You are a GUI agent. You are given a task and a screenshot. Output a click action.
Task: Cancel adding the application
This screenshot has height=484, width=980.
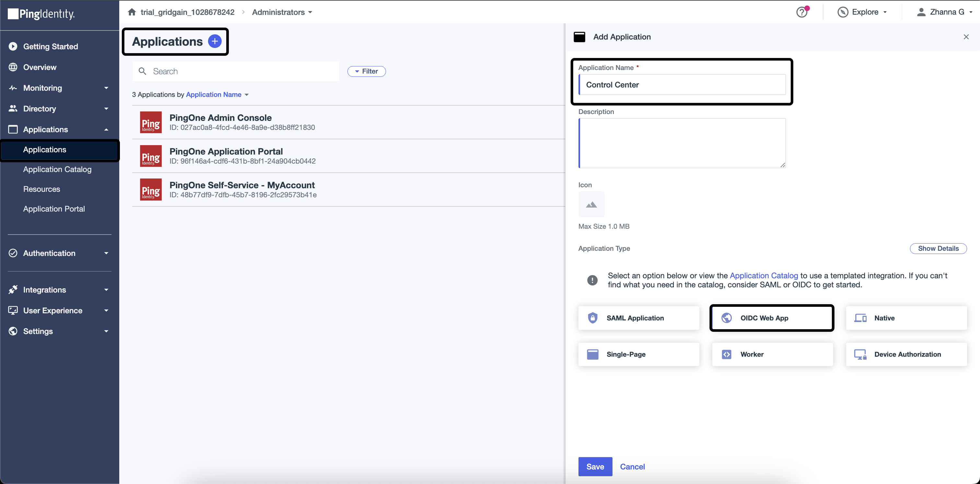[632, 467]
